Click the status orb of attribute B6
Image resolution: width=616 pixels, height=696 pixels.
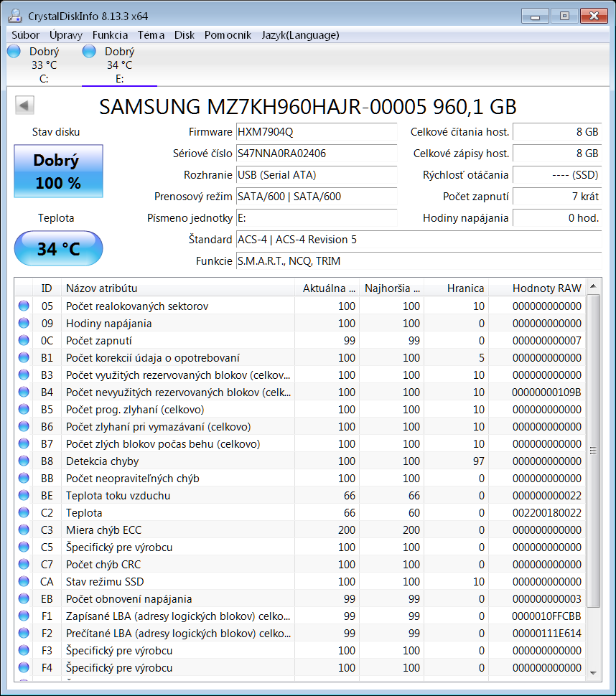tap(24, 426)
